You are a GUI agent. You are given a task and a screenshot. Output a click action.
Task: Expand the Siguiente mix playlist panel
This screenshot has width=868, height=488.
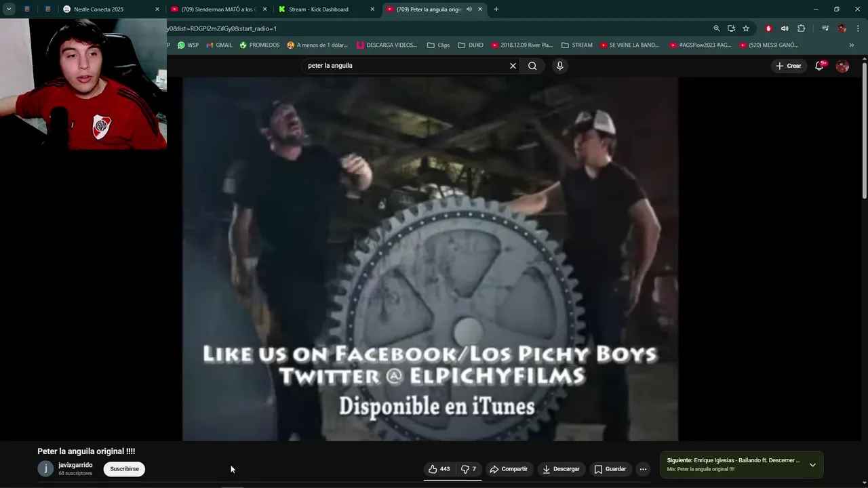[x=812, y=465]
